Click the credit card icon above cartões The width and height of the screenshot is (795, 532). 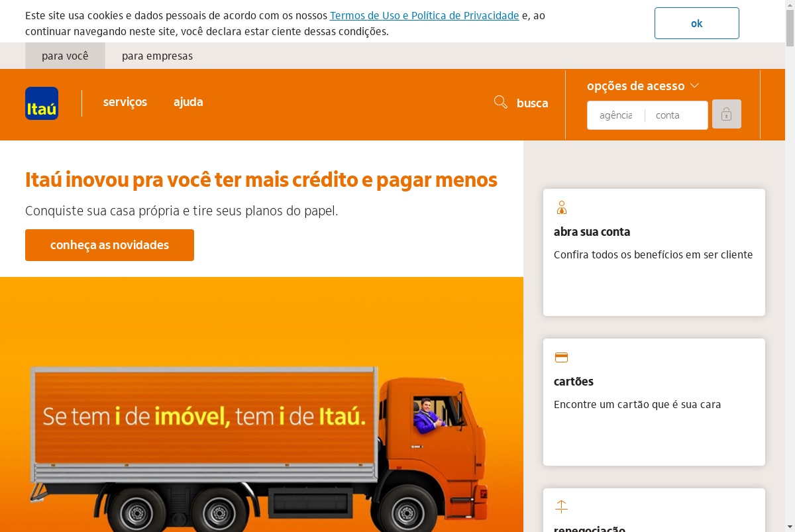[x=561, y=357]
